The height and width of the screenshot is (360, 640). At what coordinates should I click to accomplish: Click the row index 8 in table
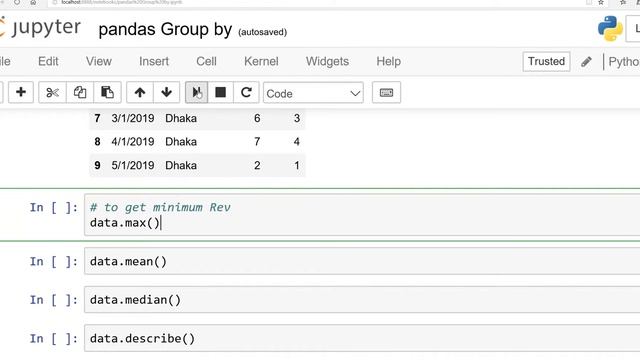[x=97, y=142]
